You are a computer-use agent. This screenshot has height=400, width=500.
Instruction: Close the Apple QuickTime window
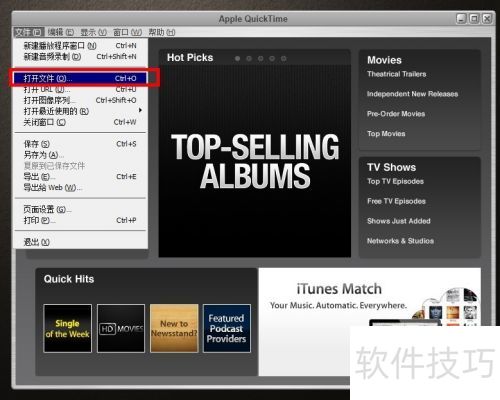487,19
